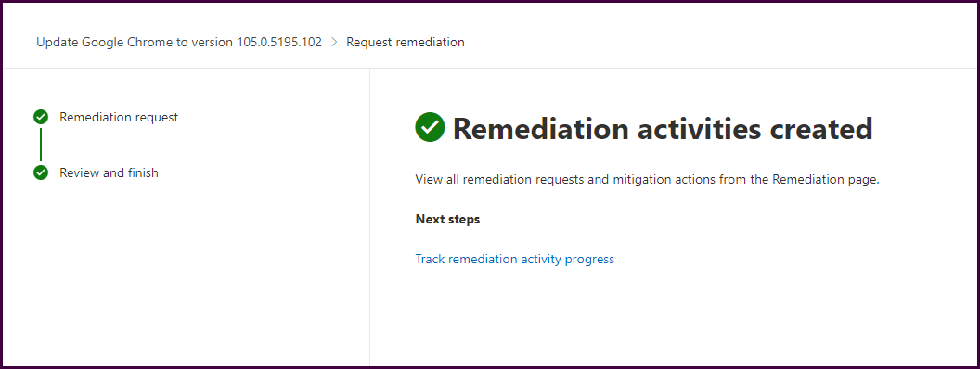This screenshot has height=369, width=980.
Task: Open the Update Google Chrome breadcrumb link
Action: (x=179, y=43)
